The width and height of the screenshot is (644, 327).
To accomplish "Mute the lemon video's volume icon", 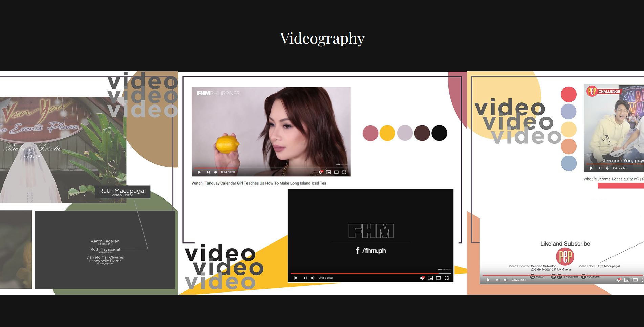I will (x=215, y=172).
